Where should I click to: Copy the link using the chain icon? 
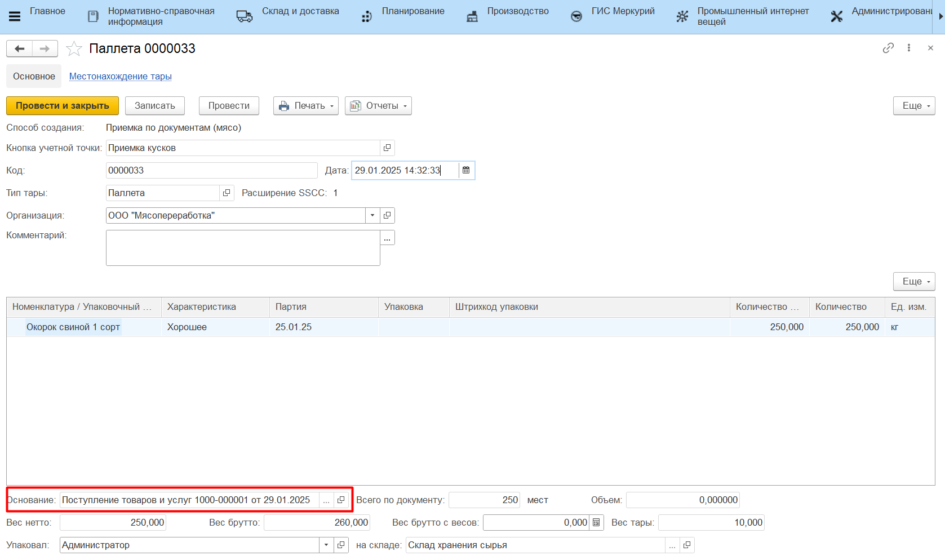tap(888, 48)
